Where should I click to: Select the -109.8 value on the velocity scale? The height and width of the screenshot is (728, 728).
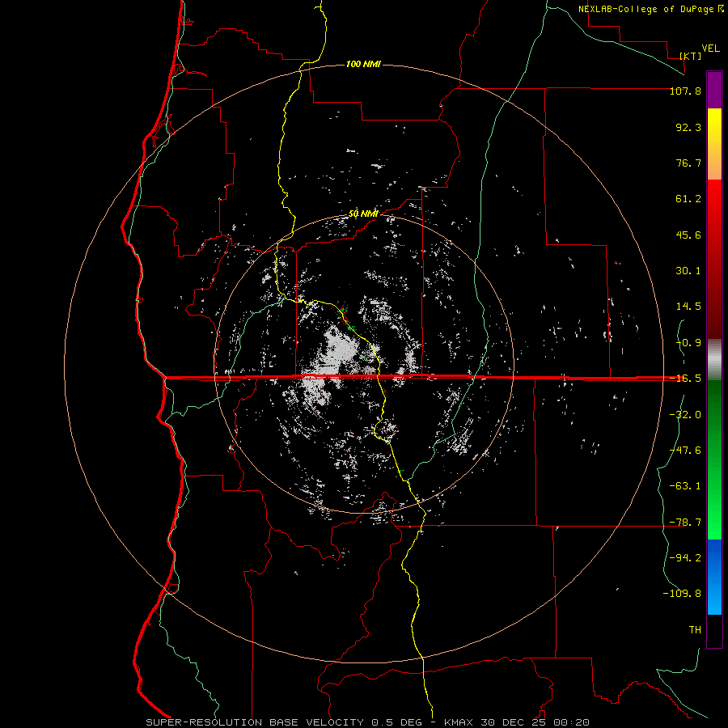[x=682, y=594]
